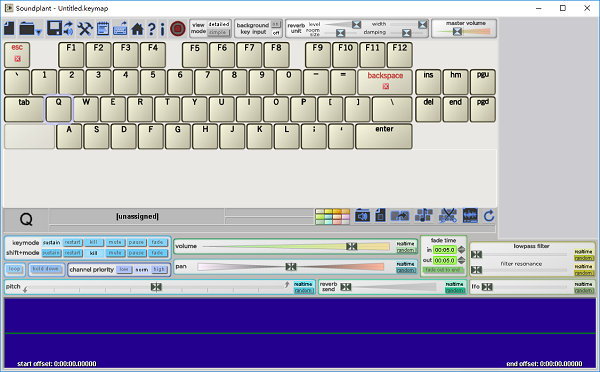The width and height of the screenshot is (600, 372).
Task: Click the esc key on virtual keyboard
Action: click(17, 55)
